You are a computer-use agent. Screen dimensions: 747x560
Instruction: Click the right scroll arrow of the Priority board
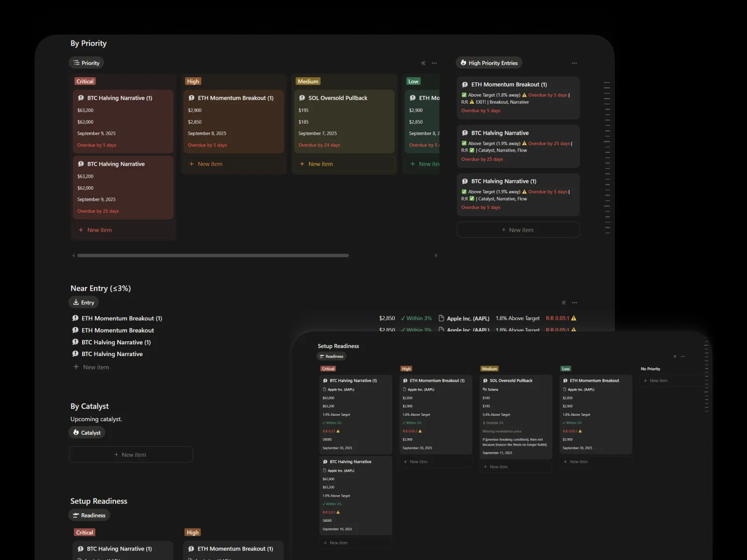pos(436,255)
